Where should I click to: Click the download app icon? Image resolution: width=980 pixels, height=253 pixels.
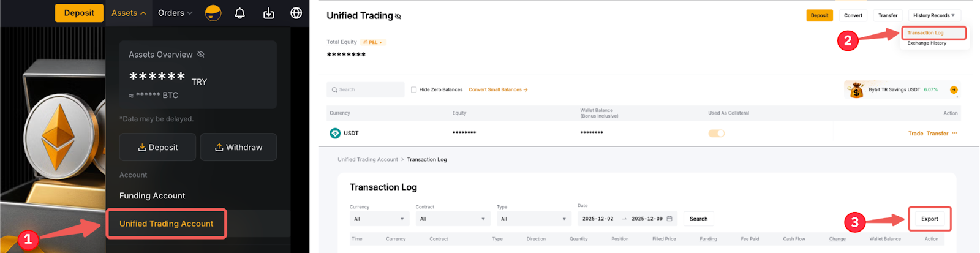click(x=268, y=13)
